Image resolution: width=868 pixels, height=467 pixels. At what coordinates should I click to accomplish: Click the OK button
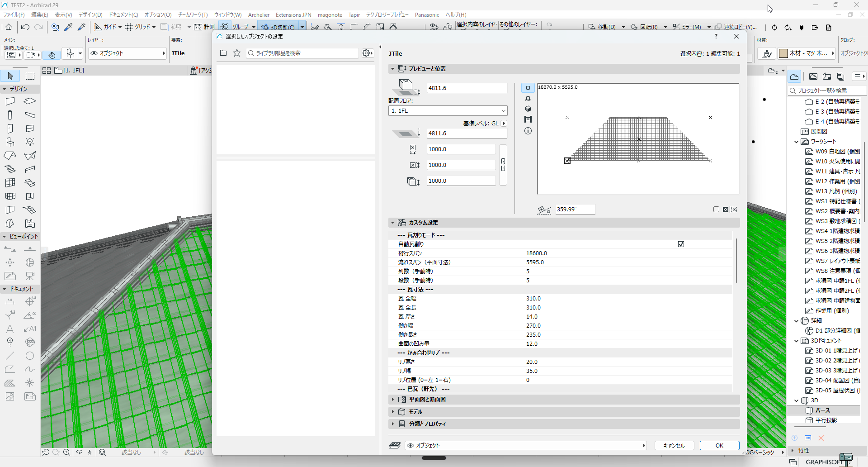pos(720,446)
